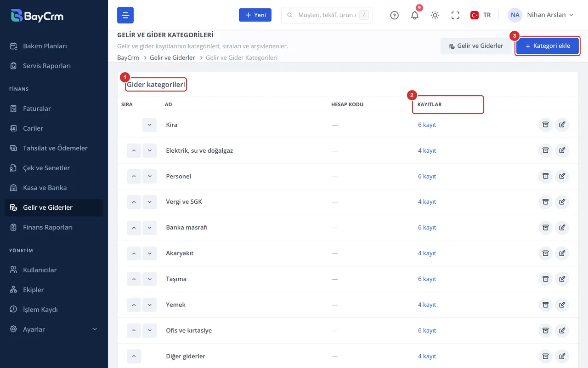Image resolution: width=588 pixels, height=368 pixels.
Task: Edit the Banka masrafı category
Action: 562,227
